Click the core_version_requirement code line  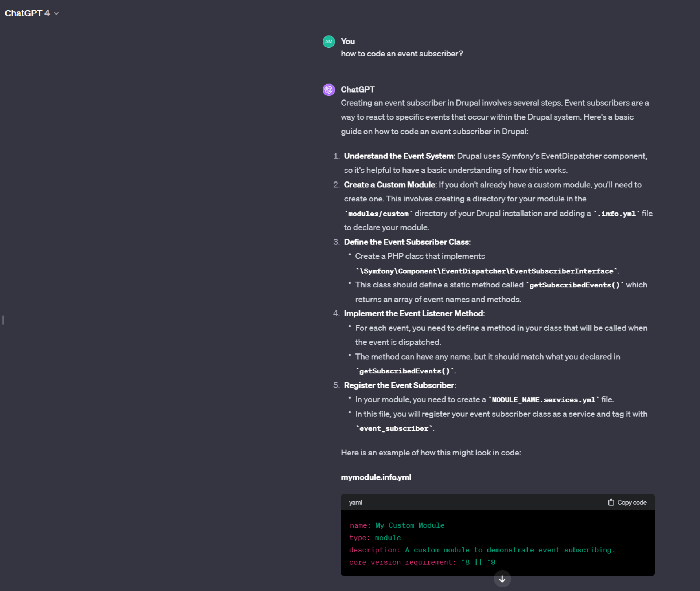coord(422,562)
